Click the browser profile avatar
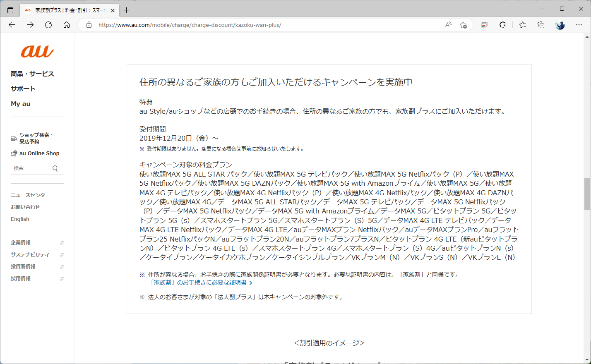The height and width of the screenshot is (364, 591). coord(560,25)
